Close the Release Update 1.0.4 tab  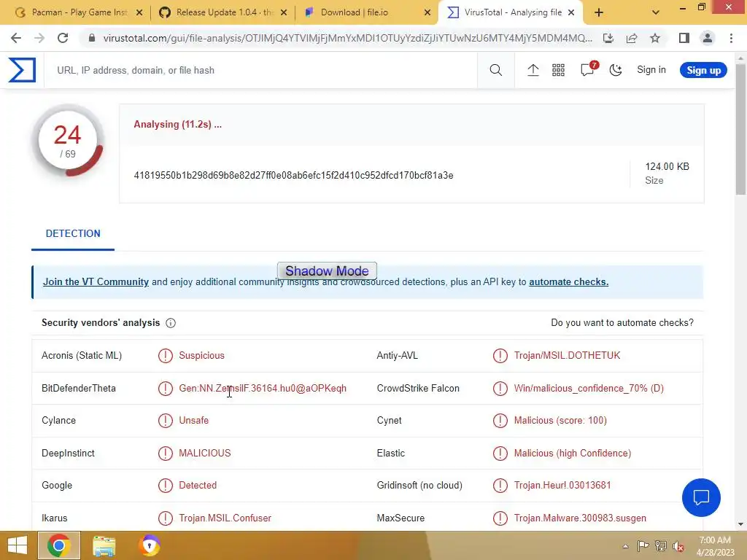pos(284,13)
